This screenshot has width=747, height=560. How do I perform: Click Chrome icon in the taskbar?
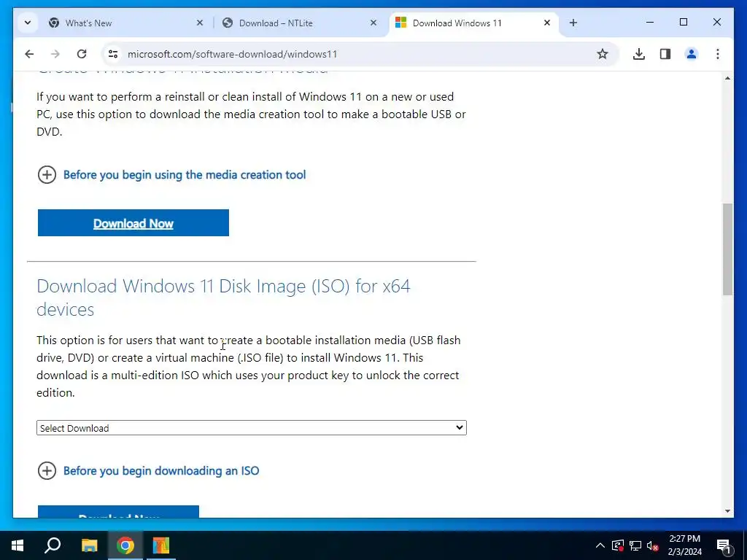(125, 545)
